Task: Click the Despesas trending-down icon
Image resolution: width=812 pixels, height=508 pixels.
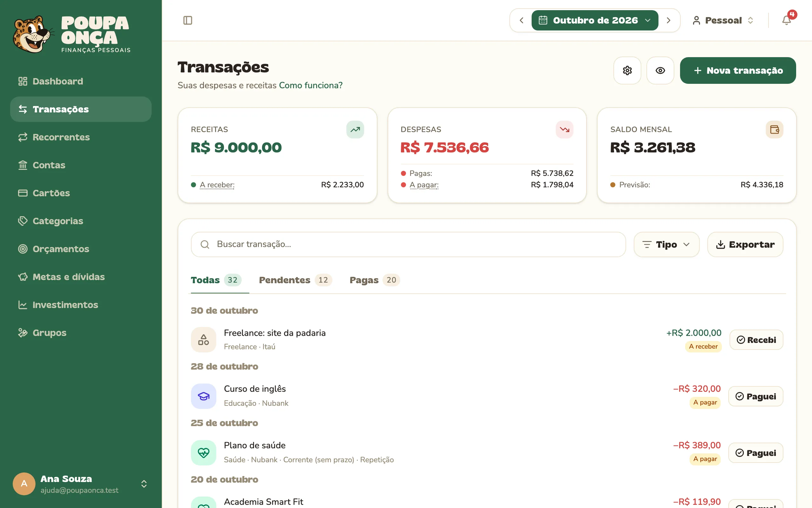Action: (564, 129)
